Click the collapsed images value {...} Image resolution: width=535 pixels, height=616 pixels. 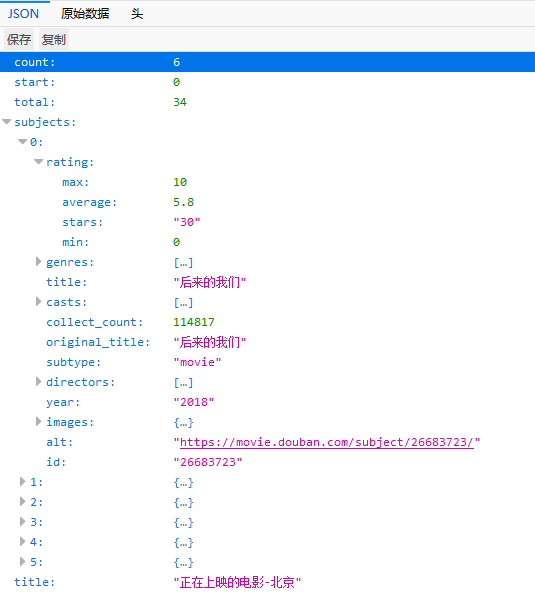(183, 422)
